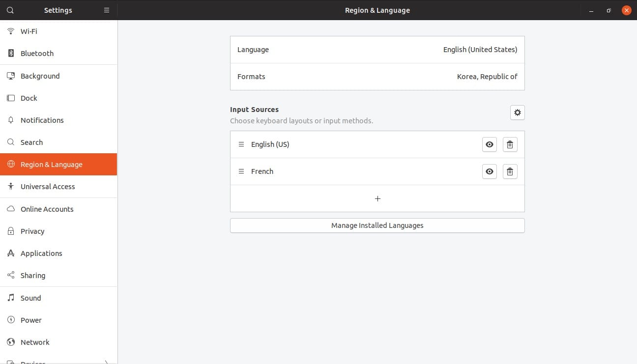Screen dimensions: 637x364
Task: Preview the English (US) keyboard layout
Action: (489, 144)
